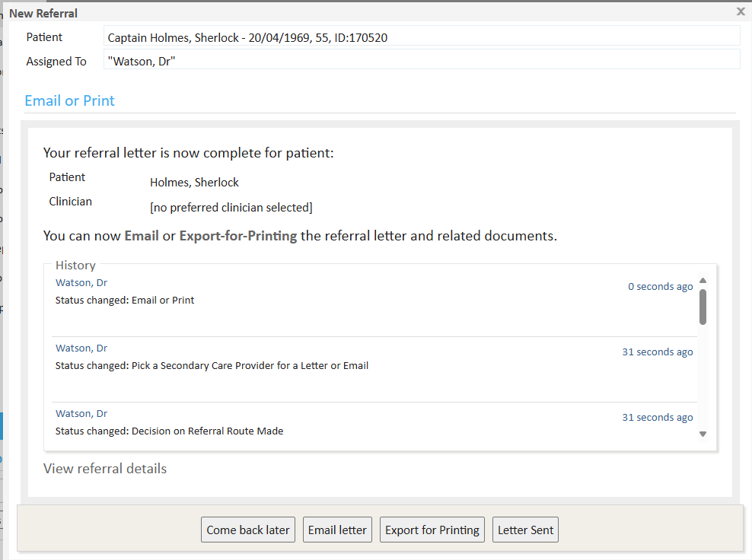Click the History scroll down arrow

click(x=703, y=434)
